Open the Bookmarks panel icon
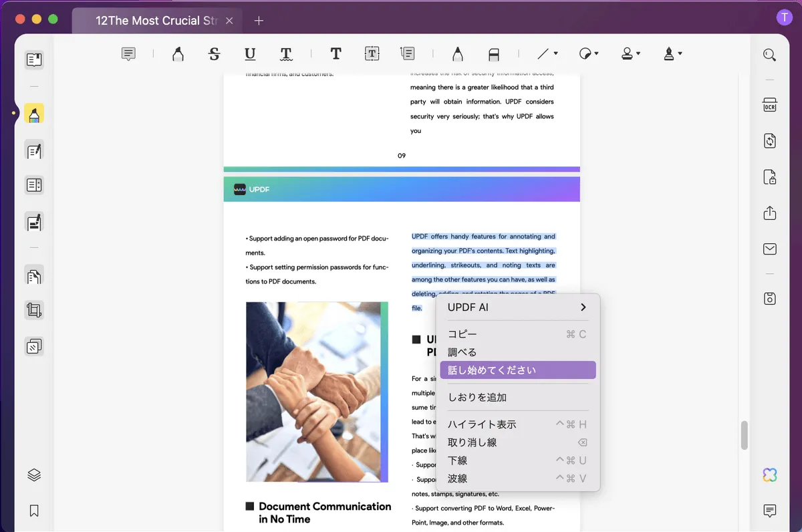 click(x=34, y=511)
